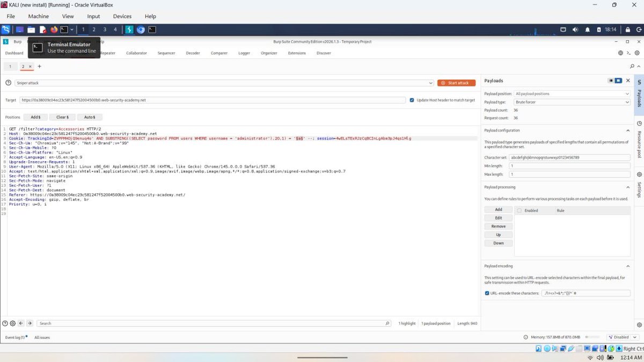Switch to the Decoder tab
Viewport: 644px width, 362px height.
(x=193, y=53)
